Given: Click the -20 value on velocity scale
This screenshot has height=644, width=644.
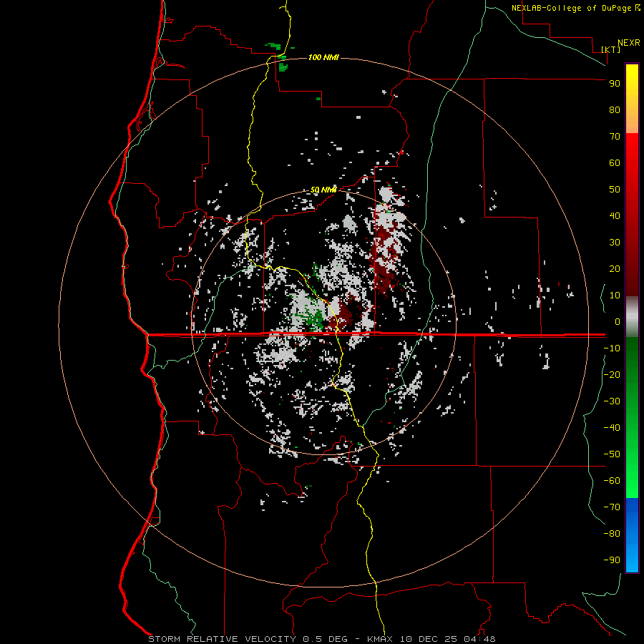Looking at the screenshot, I should 612,375.
